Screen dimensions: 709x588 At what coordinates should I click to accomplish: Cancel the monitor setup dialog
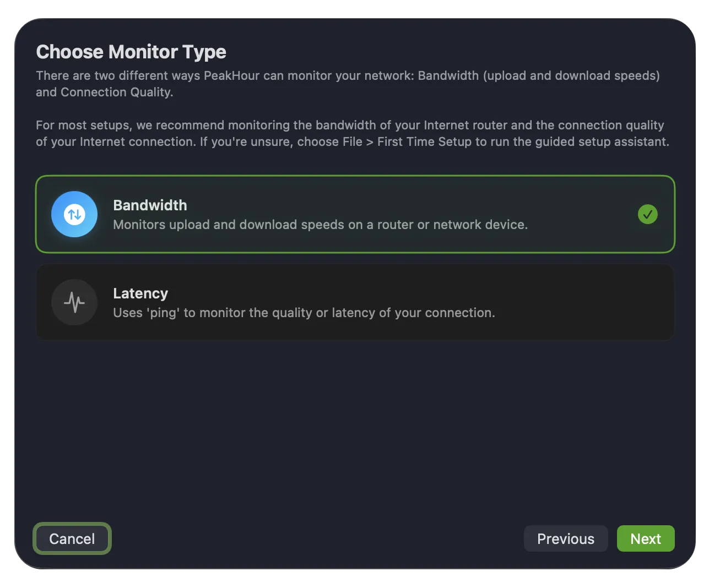[72, 538]
